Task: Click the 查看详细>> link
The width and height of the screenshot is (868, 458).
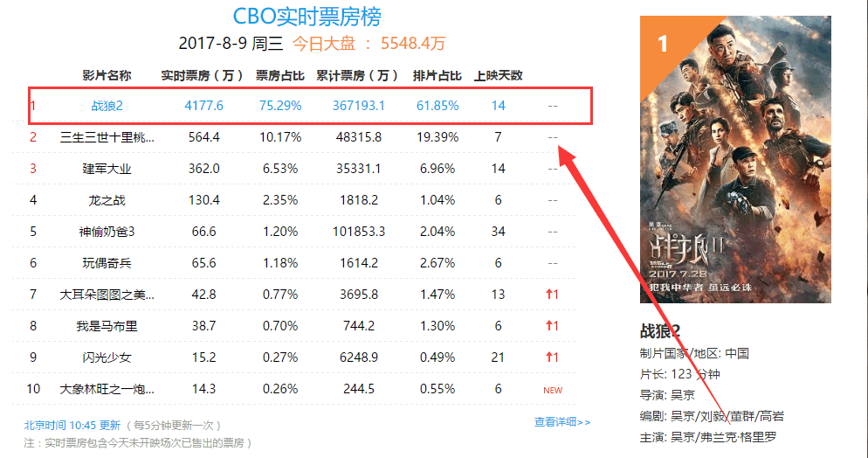Action: coord(561,422)
